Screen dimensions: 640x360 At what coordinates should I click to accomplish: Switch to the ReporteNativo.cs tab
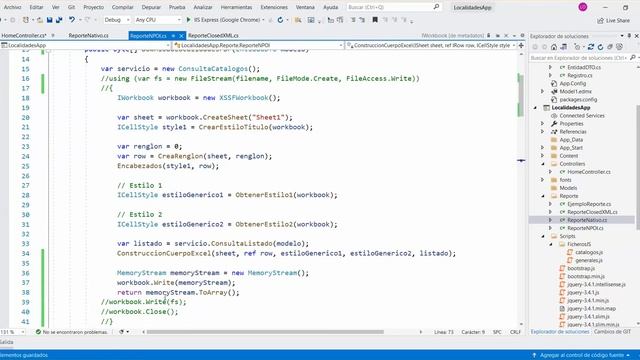(x=89, y=36)
